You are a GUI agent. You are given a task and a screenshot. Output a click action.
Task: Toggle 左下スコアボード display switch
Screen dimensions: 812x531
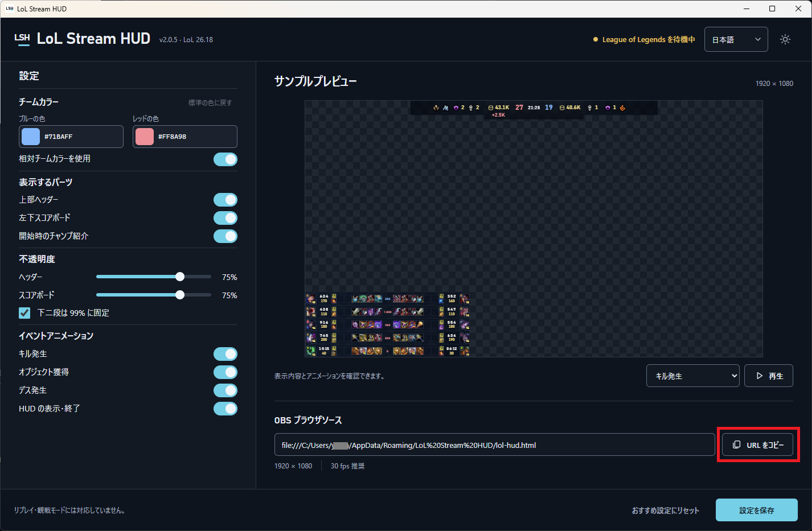(x=225, y=218)
